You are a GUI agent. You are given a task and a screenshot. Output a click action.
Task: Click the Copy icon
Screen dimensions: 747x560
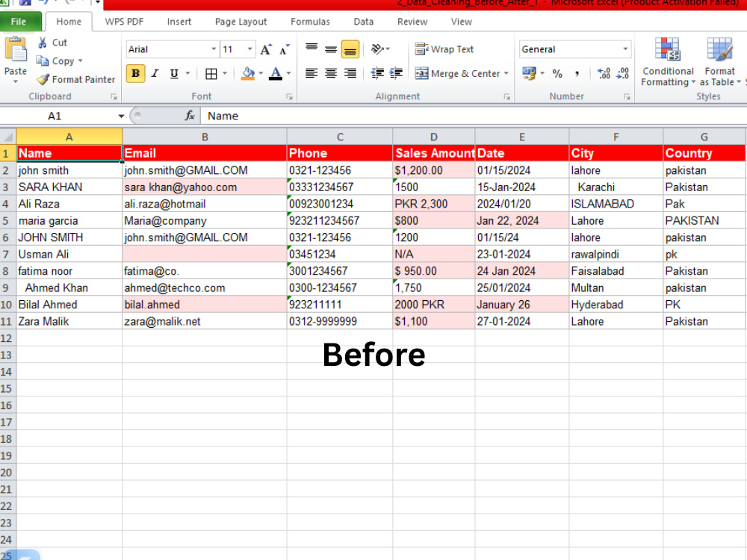click(x=43, y=61)
